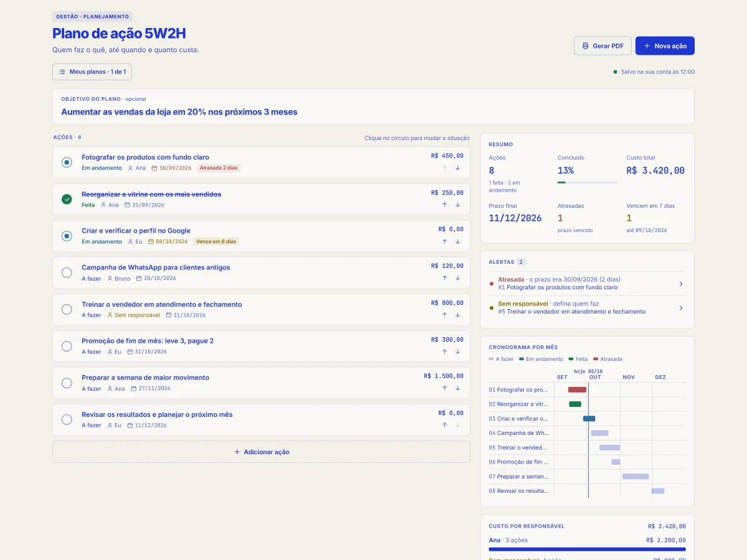Image resolution: width=747 pixels, height=560 pixels.
Task: Click 'Atrasada' legend item in Cronograma
Action: [608, 359]
